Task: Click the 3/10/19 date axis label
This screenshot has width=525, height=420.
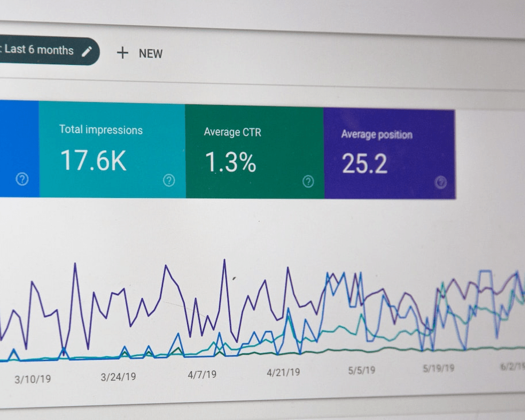Action: (x=33, y=379)
